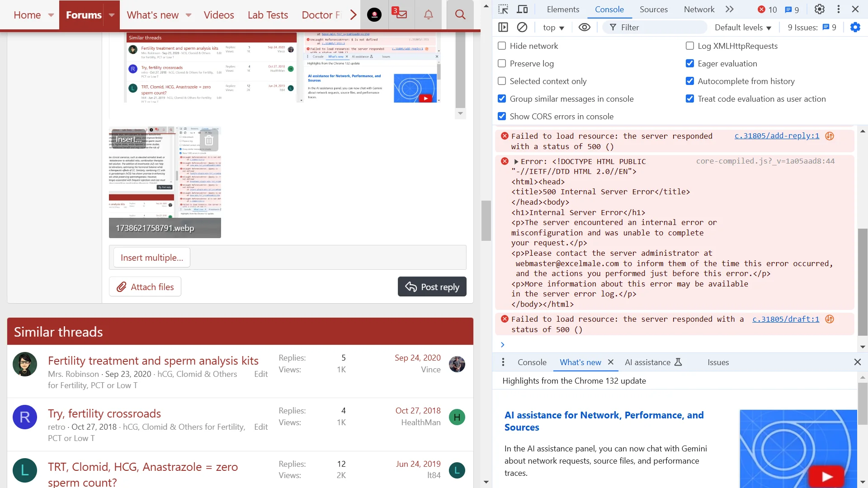Open the top context selector dropdown
This screenshot has height=488, width=868.
[x=553, y=28]
